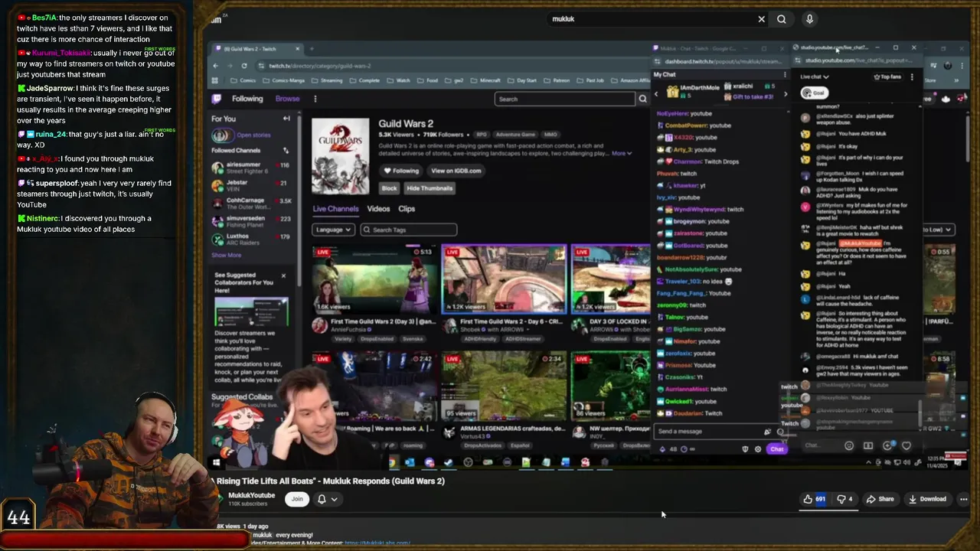The height and width of the screenshot is (551, 980).
Task: Click the Twitch Search input field
Action: 565,99
